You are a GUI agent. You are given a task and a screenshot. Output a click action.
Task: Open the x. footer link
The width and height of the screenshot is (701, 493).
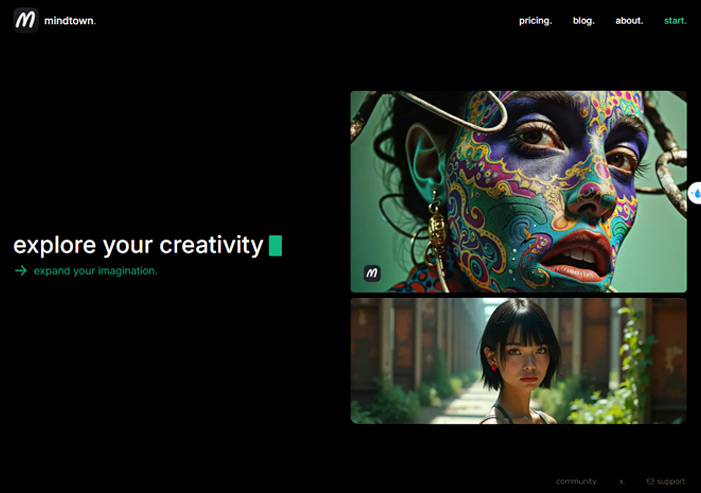622,481
